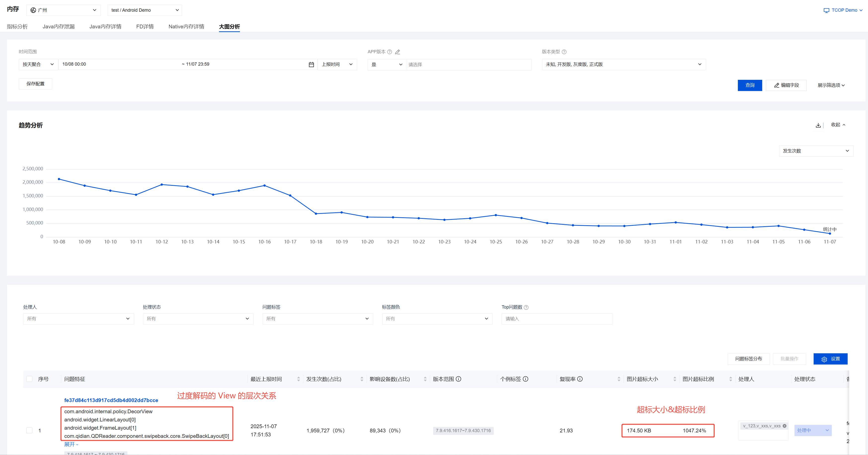Click help icon next to Top问题数
The width and height of the screenshot is (868, 455).
tap(526, 307)
